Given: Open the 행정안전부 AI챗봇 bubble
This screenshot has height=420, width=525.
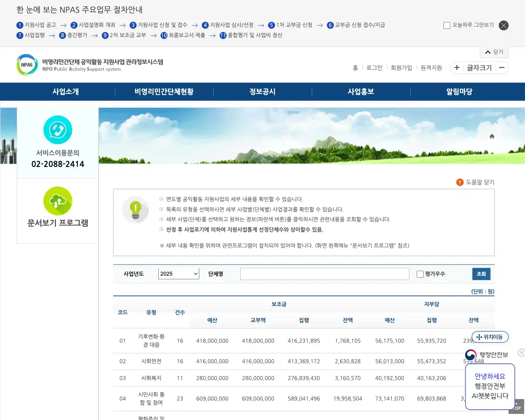Looking at the screenshot, I should [x=490, y=386].
